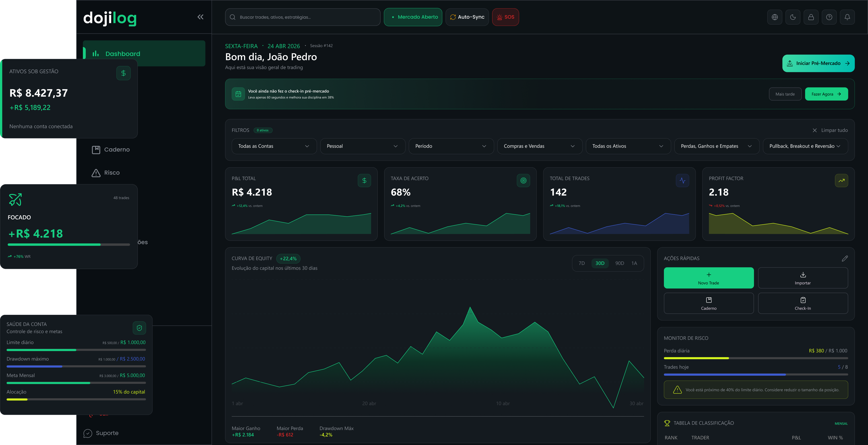Click Maior Ganho value +R$ 2.184
The width and height of the screenshot is (868, 445).
coord(243,435)
